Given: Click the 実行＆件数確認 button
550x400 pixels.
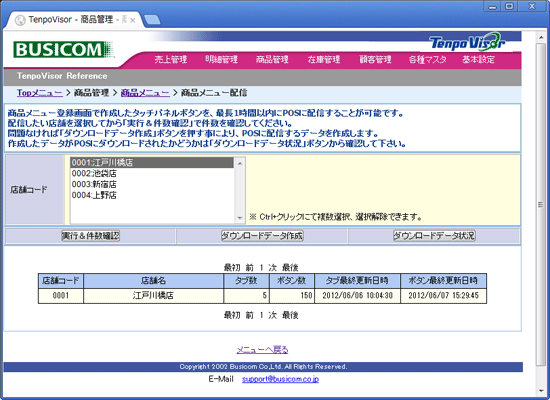Looking at the screenshot, I should click(91, 235).
